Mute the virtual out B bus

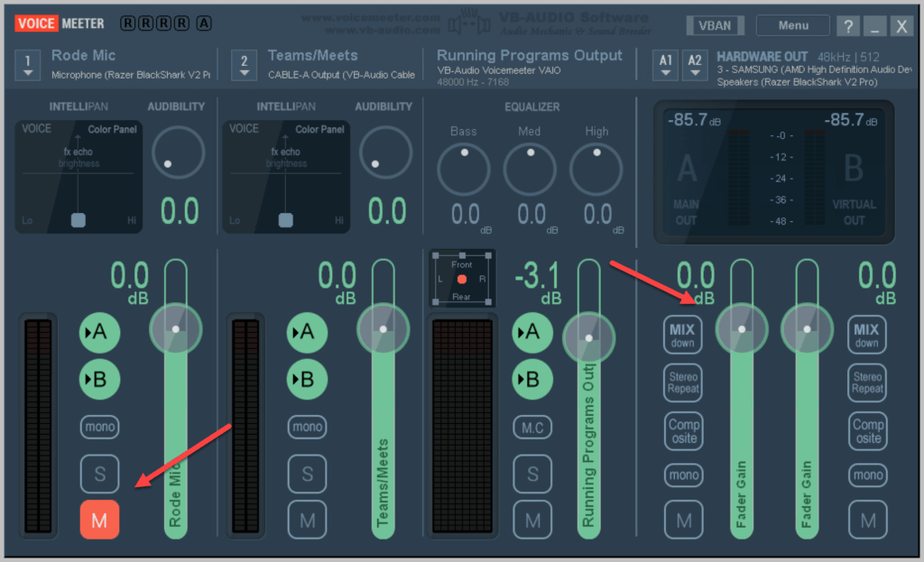coord(868,520)
